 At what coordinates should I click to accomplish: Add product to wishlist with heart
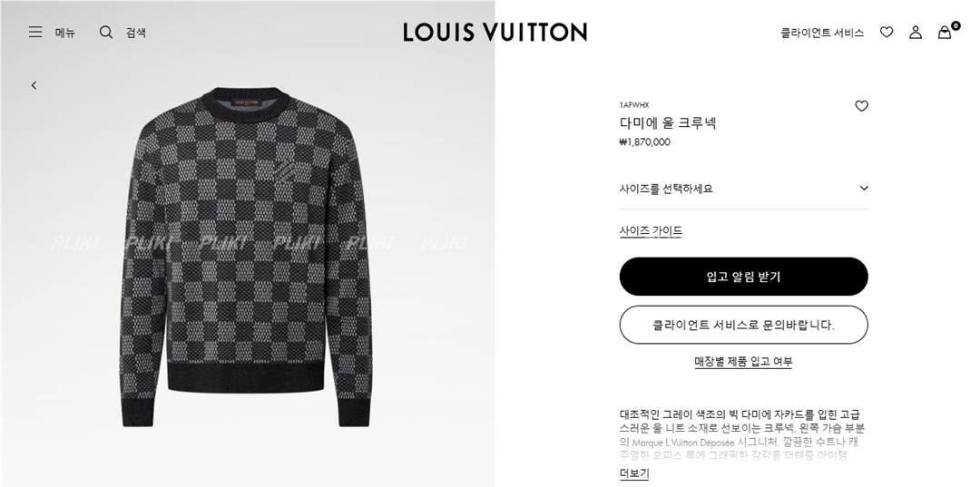pos(861,106)
